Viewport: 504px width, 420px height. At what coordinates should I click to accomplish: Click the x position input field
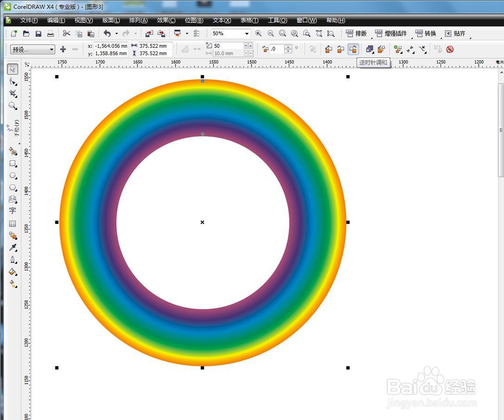111,46
